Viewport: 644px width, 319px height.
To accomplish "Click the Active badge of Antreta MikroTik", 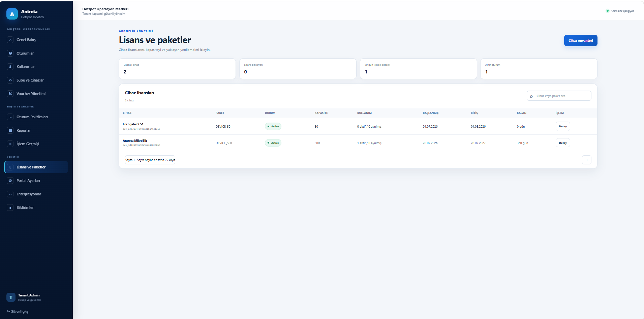I will [273, 143].
